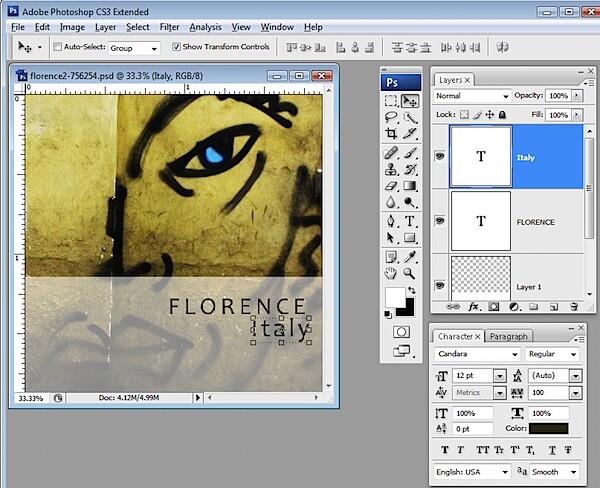Select the Horizontal Type tool
This screenshot has height=488, width=600.
click(409, 221)
